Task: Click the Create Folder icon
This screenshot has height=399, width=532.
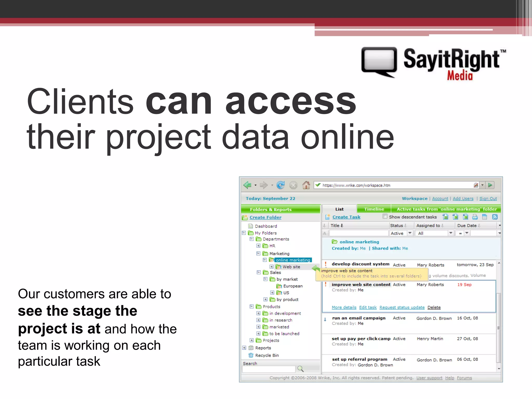Action: (x=245, y=217)
